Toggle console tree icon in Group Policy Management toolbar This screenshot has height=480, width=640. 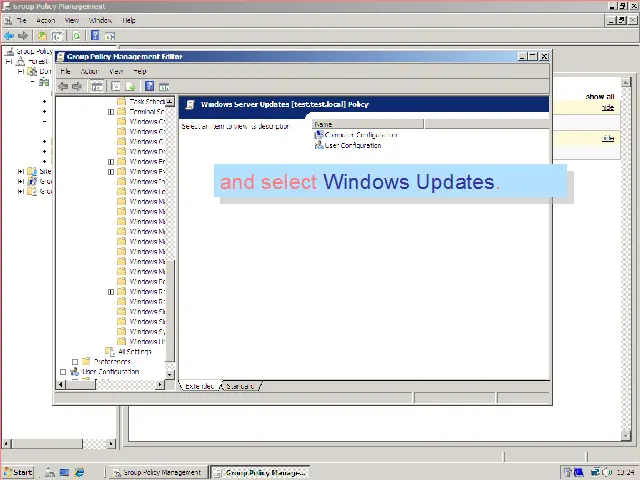pyautogui.click(x=57, y=36)
